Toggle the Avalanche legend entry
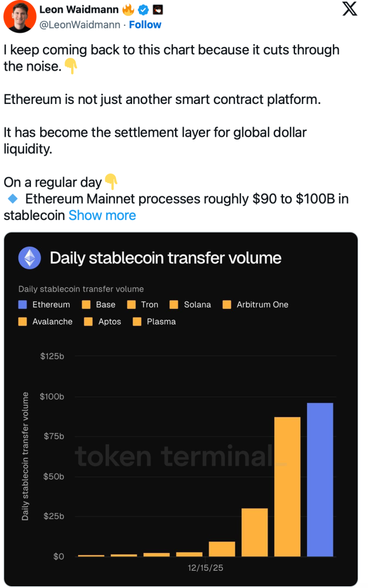The image size is (368, 588). (46, 322)
